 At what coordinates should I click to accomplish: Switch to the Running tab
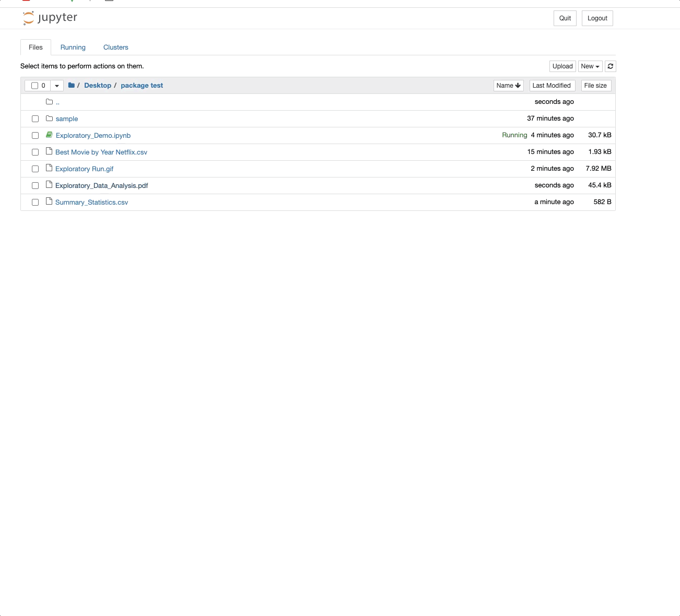click(73, 47)
